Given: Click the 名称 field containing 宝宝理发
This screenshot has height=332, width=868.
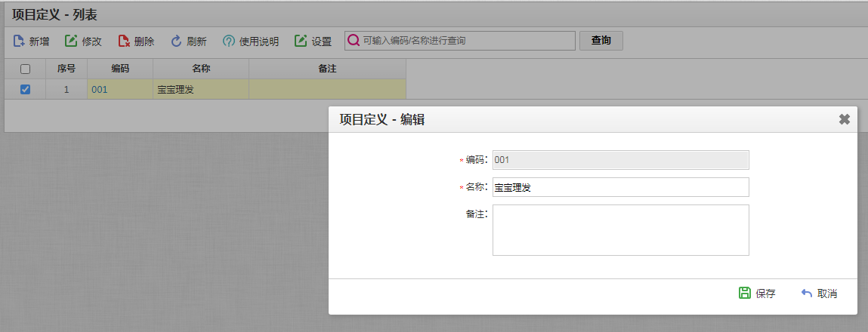Looking at the screenshot, I should pos(620,187).
